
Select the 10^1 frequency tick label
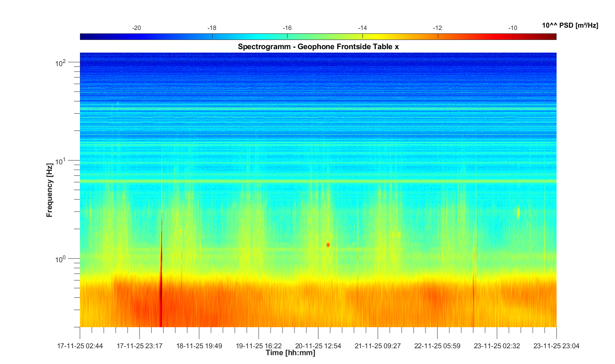coord(61,161)
